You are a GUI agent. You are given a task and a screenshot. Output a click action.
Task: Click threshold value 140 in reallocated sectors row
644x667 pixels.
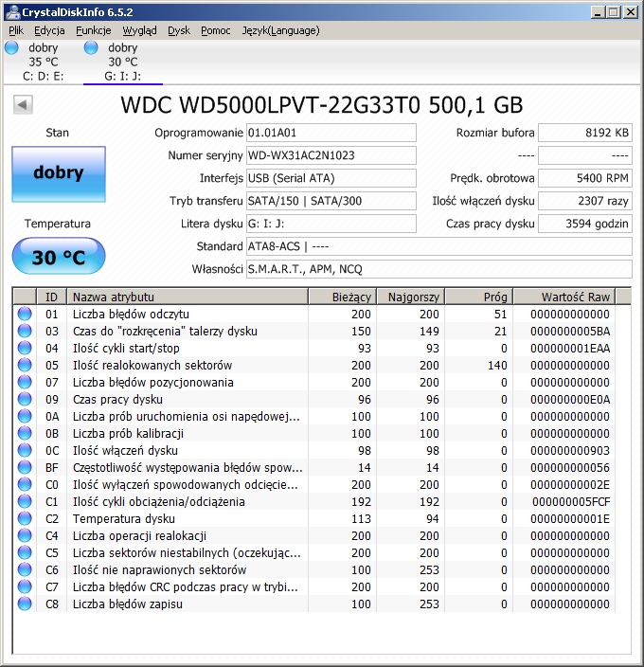point(497,365)
